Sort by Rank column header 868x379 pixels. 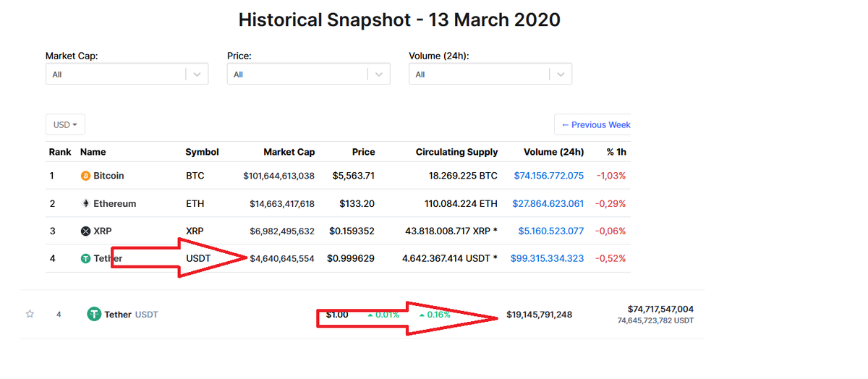point(60,152)
